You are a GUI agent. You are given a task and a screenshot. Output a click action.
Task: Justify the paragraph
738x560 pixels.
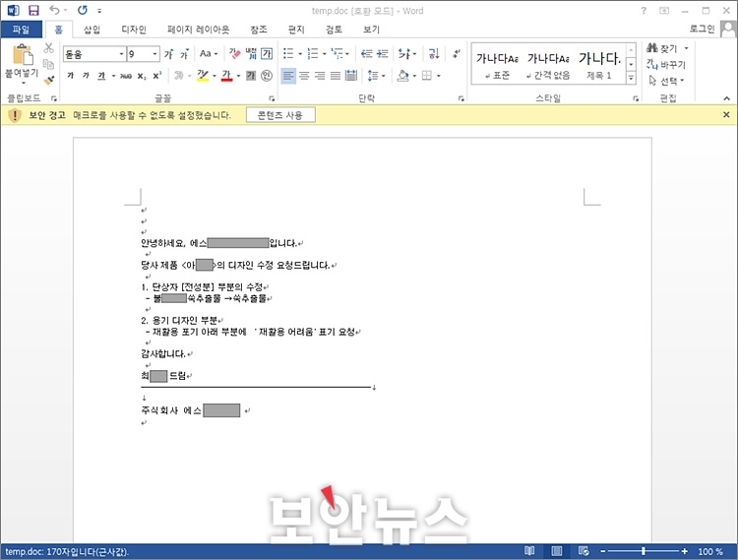coord(336,76)
